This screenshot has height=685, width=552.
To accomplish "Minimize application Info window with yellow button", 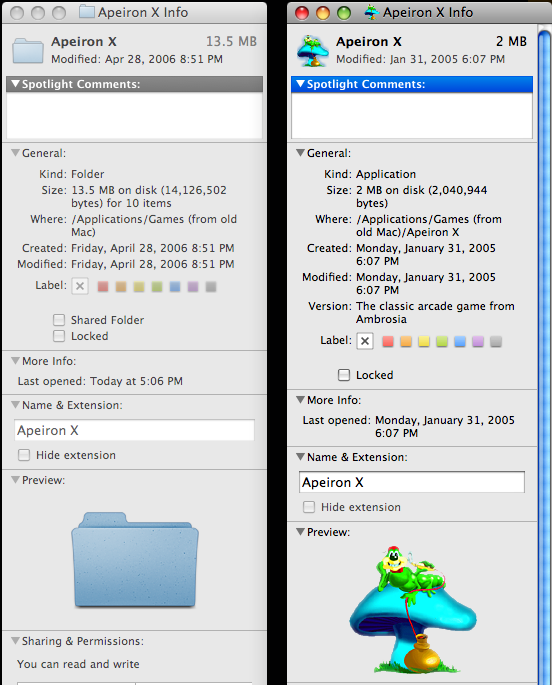I will [323, 13].
